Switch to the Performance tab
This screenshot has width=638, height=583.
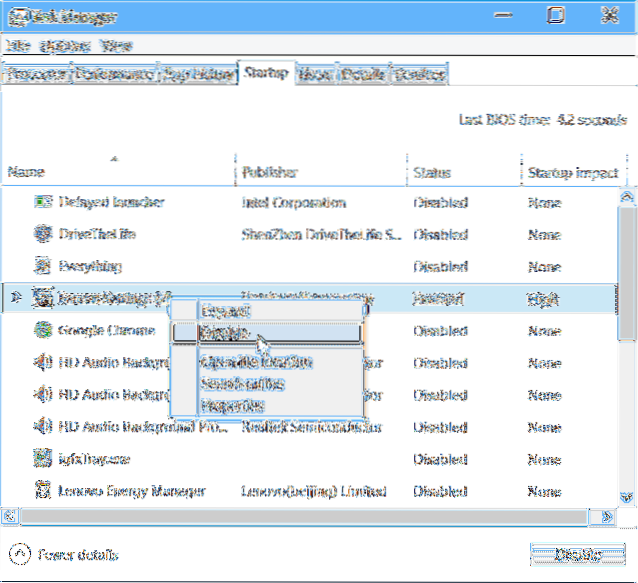[x=114, y=74]
